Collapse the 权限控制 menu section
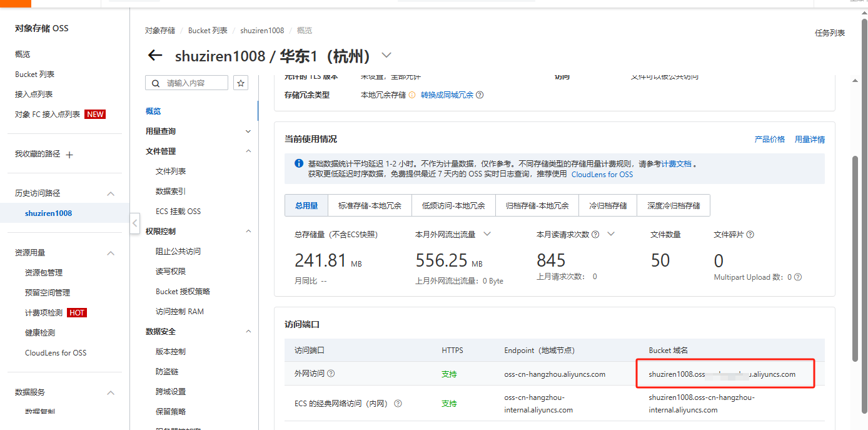 pos(248,232)
